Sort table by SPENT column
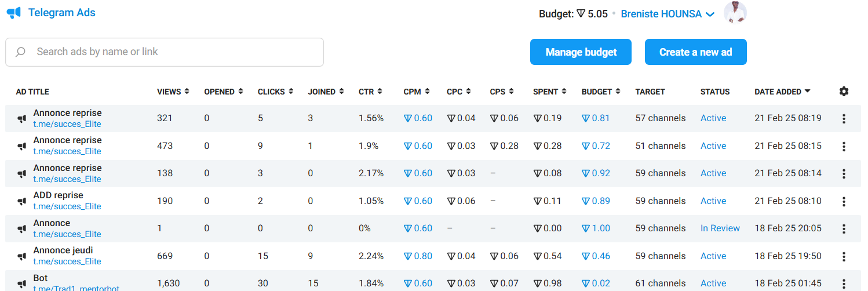This screenshot has width=868, height=291. [550, 92]
